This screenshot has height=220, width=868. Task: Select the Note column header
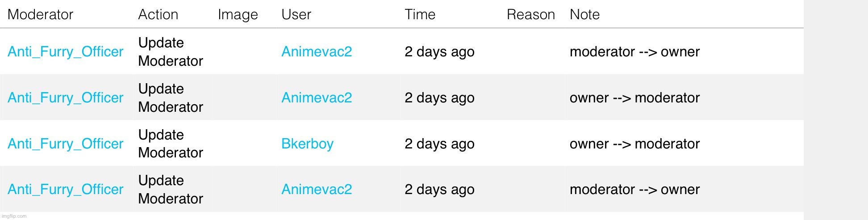click(584, 14)
